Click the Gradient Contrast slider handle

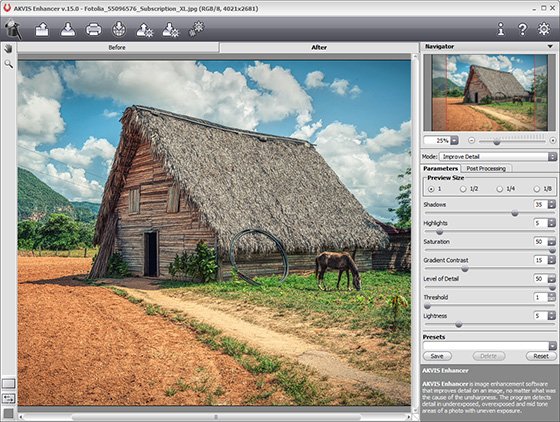[465, 269]
